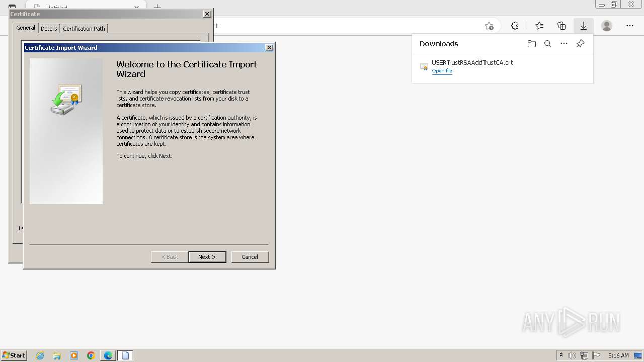Open Extensions puzzle icon
644x362 pixels.
[x=515, y=26]
